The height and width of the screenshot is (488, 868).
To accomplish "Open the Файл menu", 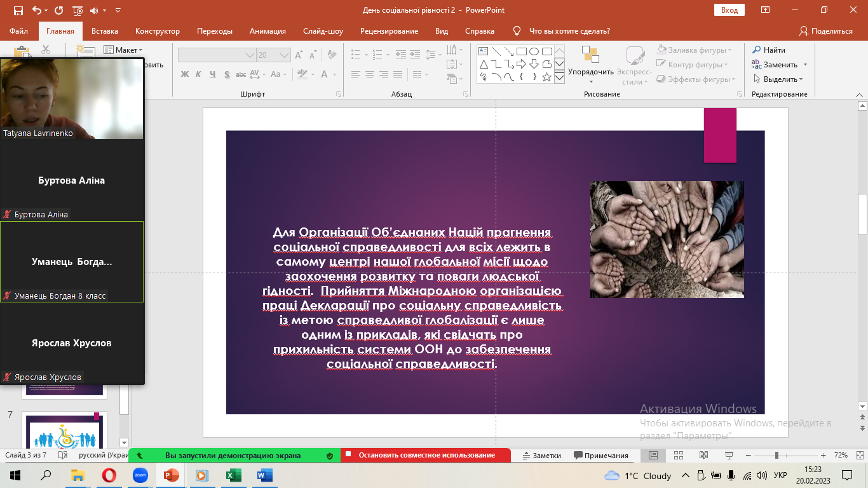I will [x=19, y=31].
